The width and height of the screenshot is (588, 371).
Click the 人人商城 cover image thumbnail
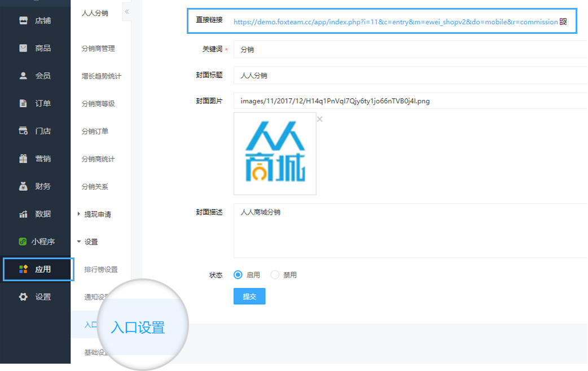pyautogui.click(x=275, y=154)
